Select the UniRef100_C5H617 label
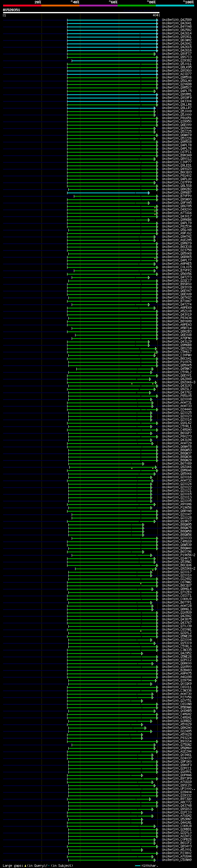The image size is (197, 868). (x=177, y=352)
